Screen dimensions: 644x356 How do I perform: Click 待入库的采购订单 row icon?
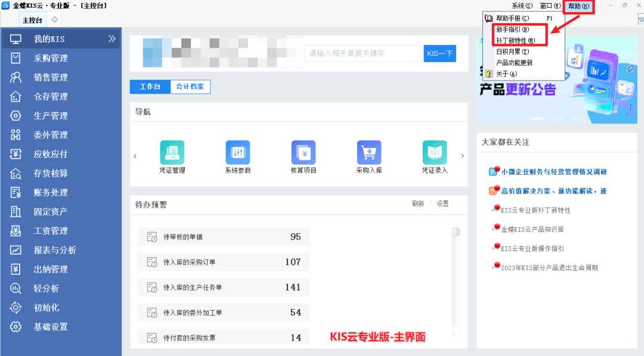click(152, 262)
